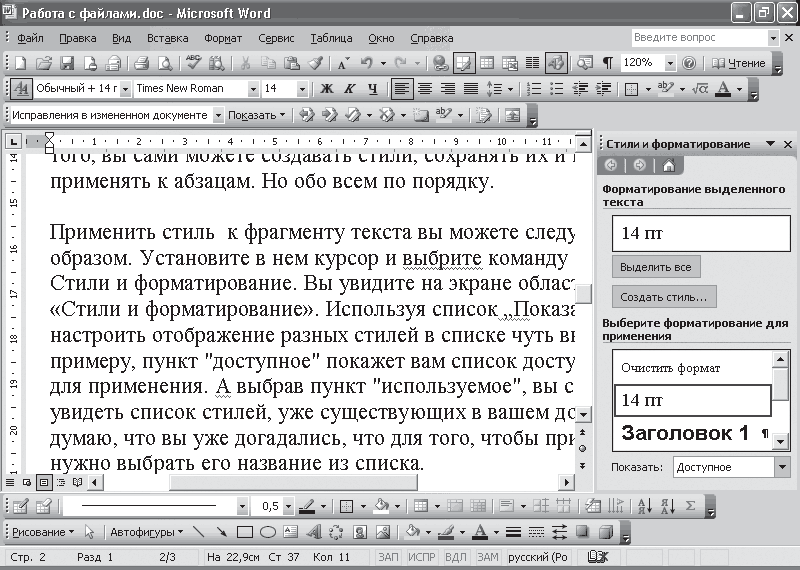Toggle bold formatting (Ж)

pos(328,89)
